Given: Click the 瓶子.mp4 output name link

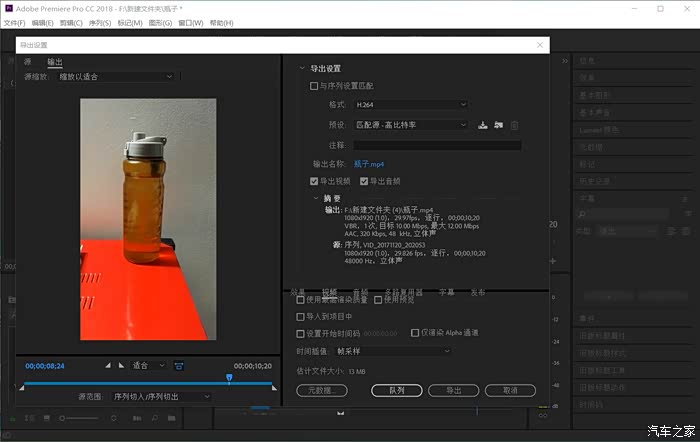Looking at the screenshot, I should [369, 163].
